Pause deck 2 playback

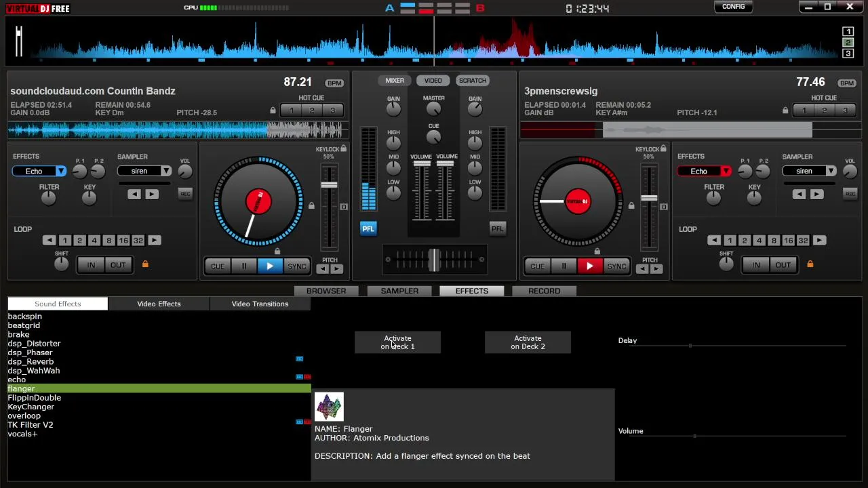pos(564,266)
